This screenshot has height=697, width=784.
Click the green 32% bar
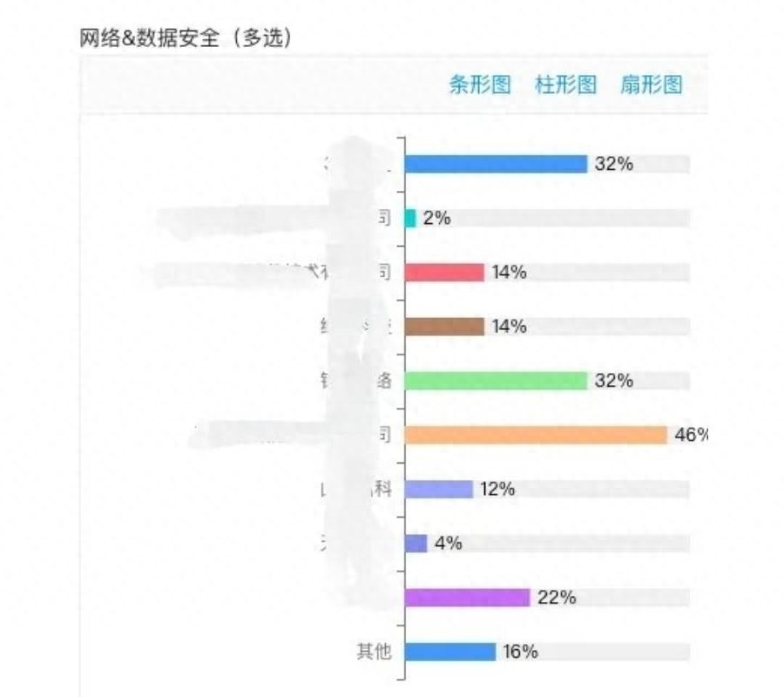[x=496, y=381]
